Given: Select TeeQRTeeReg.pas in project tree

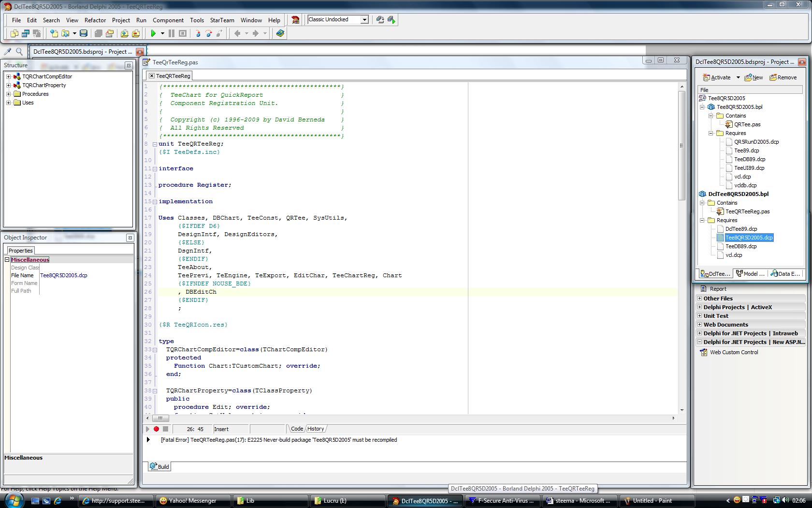Looking at the screenshot, I should click(x=747, y=211).
